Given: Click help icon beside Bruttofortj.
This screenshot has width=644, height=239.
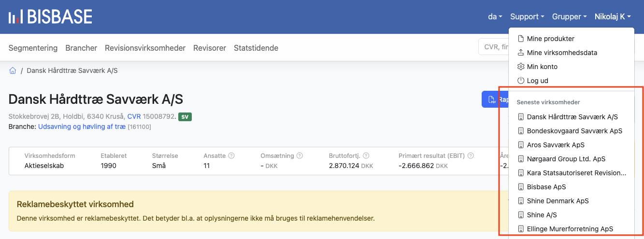Looking at the screenshot, I should (366, 156).
